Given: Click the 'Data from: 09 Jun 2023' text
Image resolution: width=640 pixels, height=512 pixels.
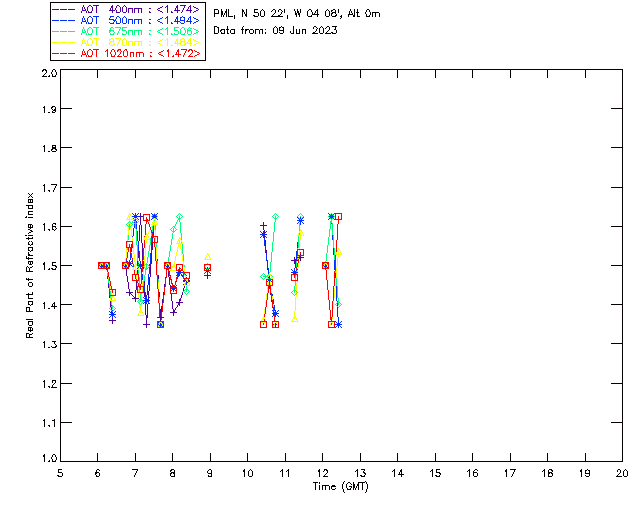Looking at the screenshot, I should pyautogui.click(x=275, y=30).
